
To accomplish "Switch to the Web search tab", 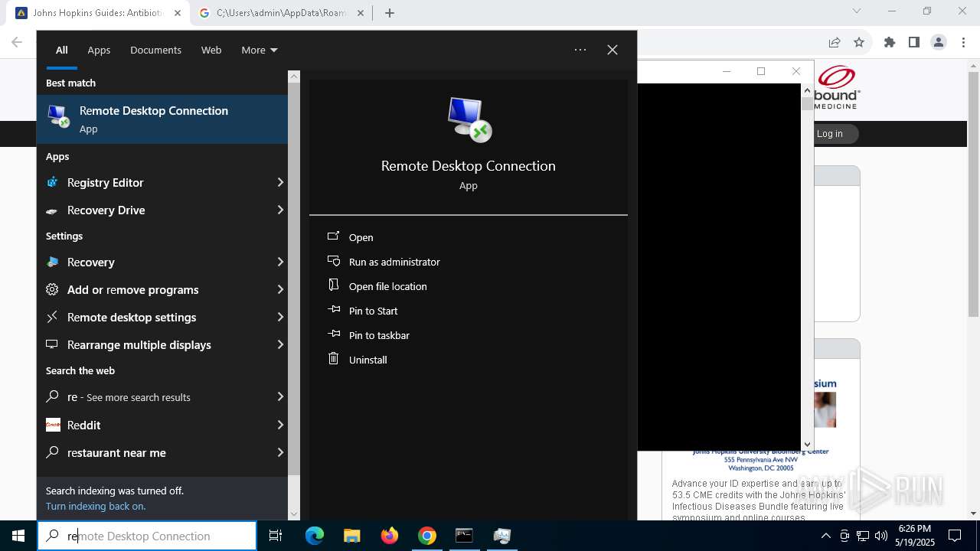I will pos(211,50).
